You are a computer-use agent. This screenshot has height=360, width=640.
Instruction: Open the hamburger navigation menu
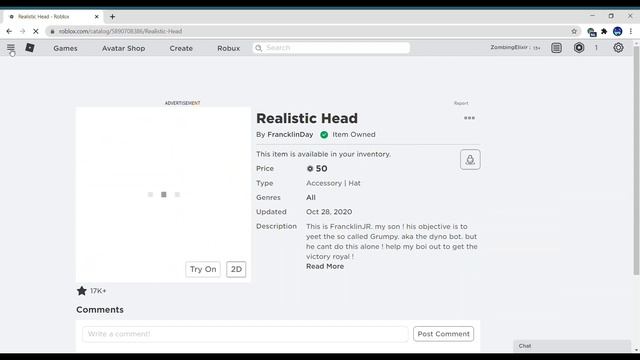click(11, 48)
